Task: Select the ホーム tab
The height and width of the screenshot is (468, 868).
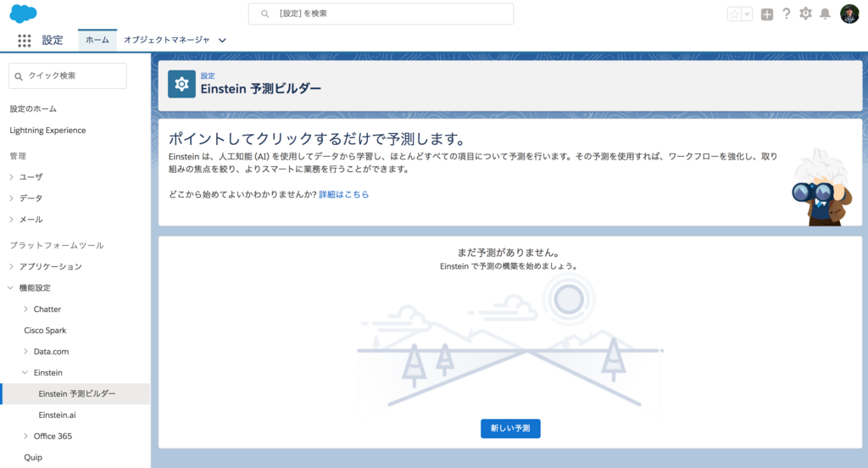Action: pos(97,40)
